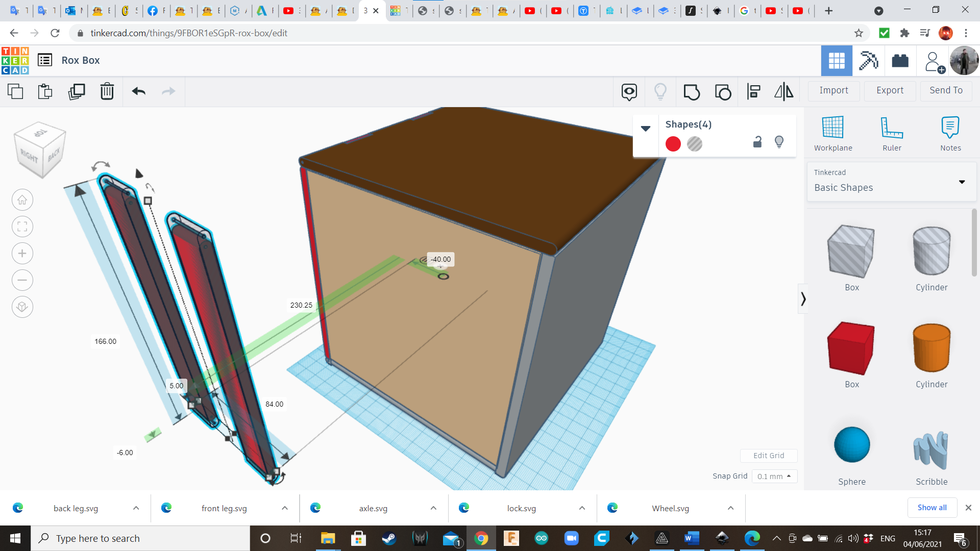Undo the last action
Screen dimensions: 980x551
[138, 92]
